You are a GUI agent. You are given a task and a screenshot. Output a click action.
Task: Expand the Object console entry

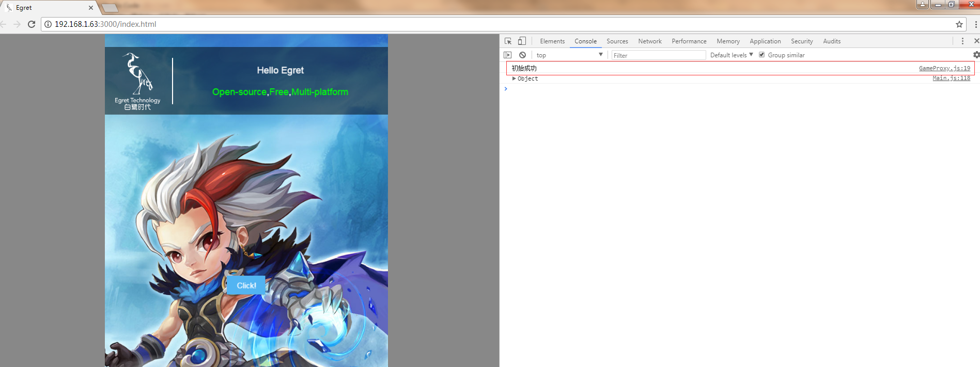point(514,78)
